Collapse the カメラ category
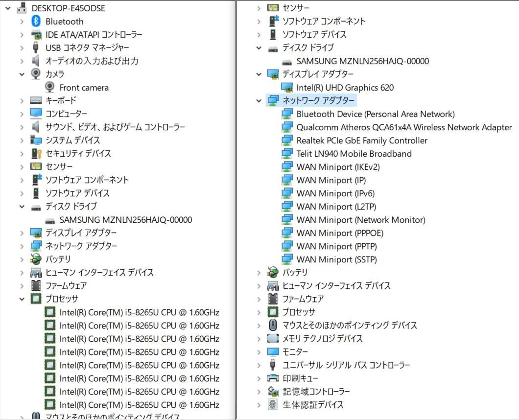 (x=22, y=74)
